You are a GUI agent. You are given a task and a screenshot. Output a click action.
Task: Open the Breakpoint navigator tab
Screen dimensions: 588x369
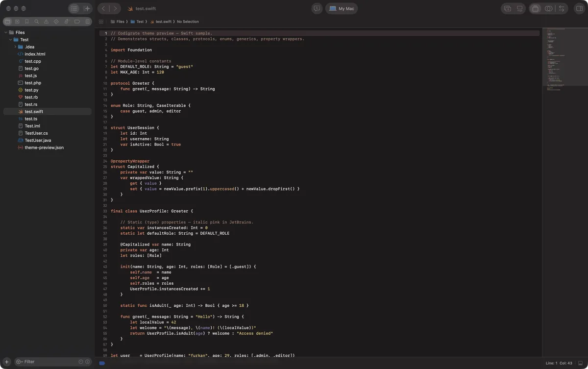click(x=77, y=22)
